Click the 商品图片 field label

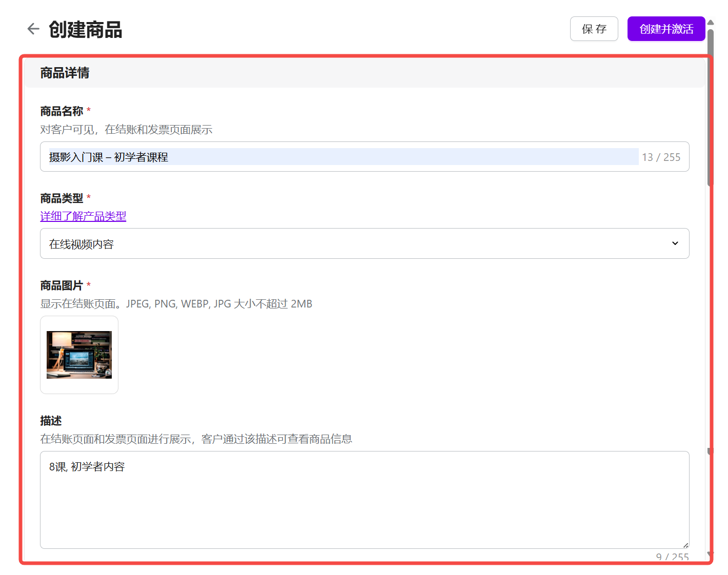(62, 285)
